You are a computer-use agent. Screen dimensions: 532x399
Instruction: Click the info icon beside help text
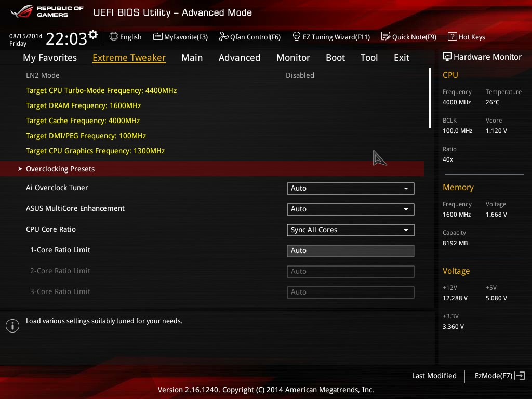12,326
